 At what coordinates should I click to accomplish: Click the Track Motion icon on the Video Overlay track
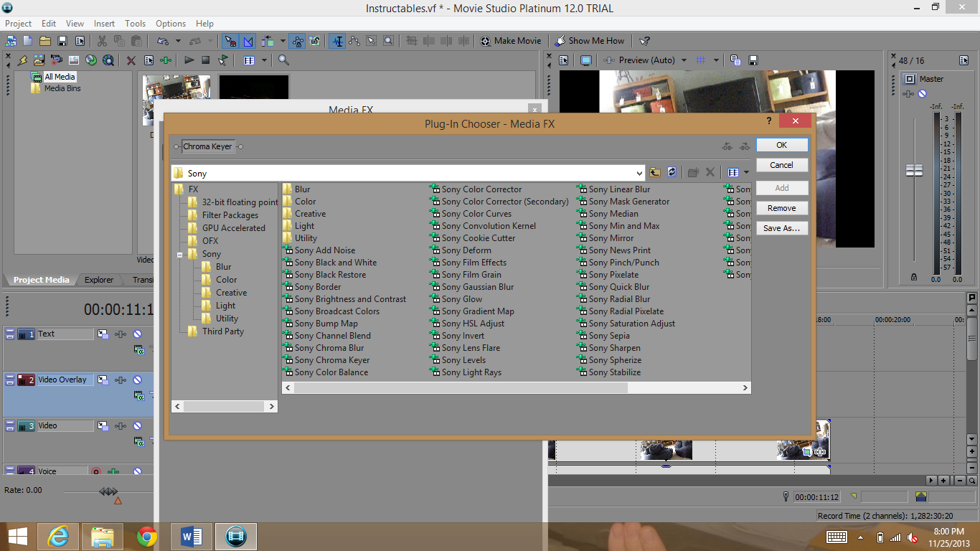(103, 380)
